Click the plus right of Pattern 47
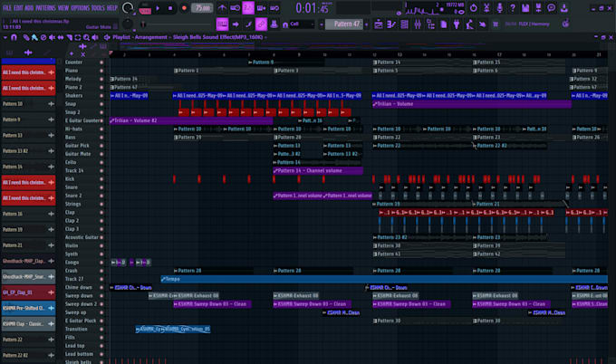The width and height of the screenshot is (616, 364). 367,24
